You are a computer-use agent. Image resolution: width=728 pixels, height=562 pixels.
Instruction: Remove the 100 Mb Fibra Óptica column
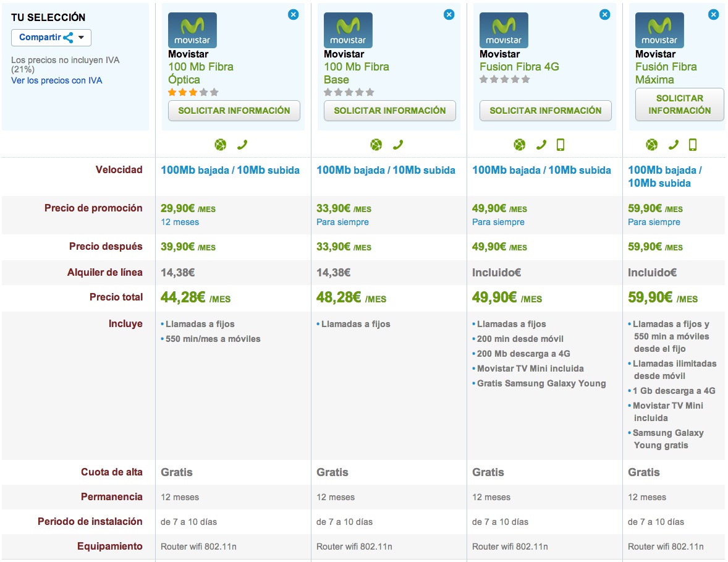(293, 15)
